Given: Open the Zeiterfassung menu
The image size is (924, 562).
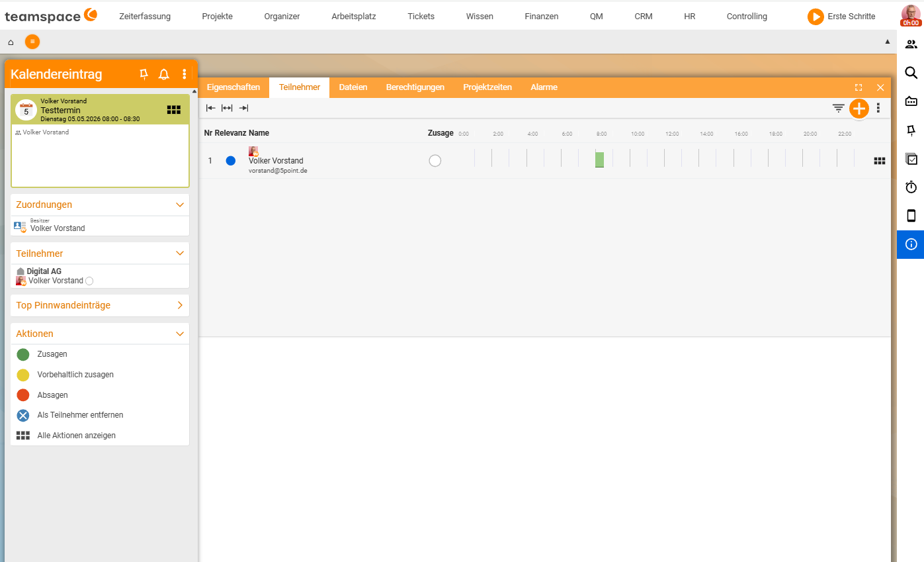Looking at the screenshot, I should pyautogui.click(x=145, y=17).
